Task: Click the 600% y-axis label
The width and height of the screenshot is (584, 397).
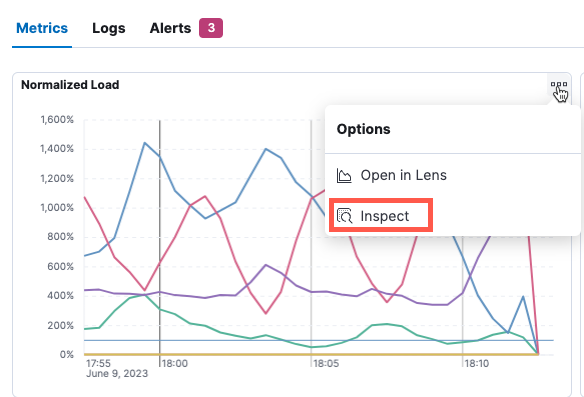Action: (x=60, y=266)
